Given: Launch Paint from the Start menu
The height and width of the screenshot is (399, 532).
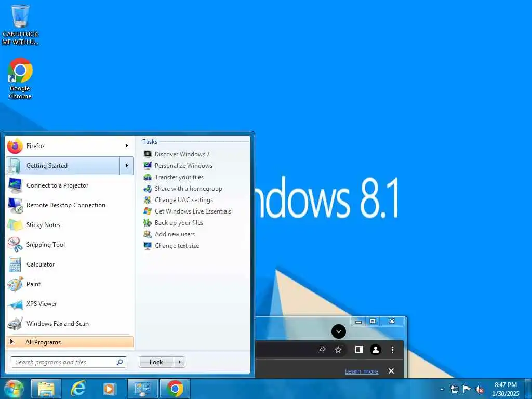Looking at the screenshot, I should coord(70,284).
